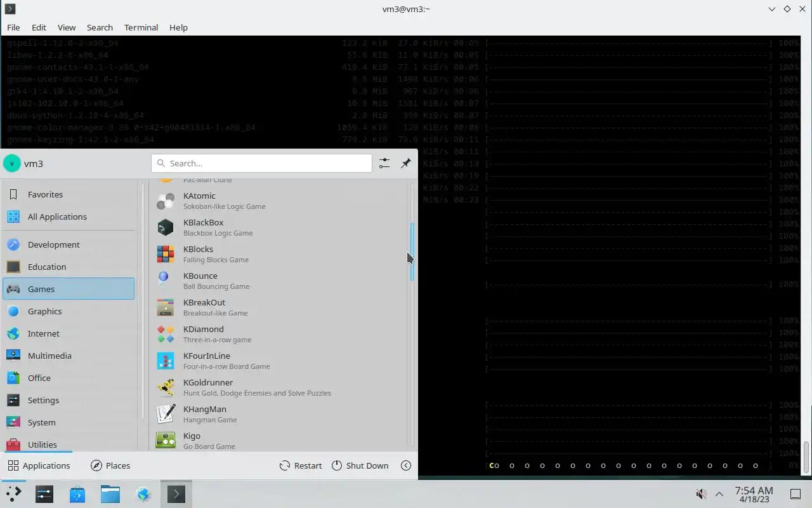Open System category
The height and width of the screenshot is (508, 812).
(x=69, y=422)
